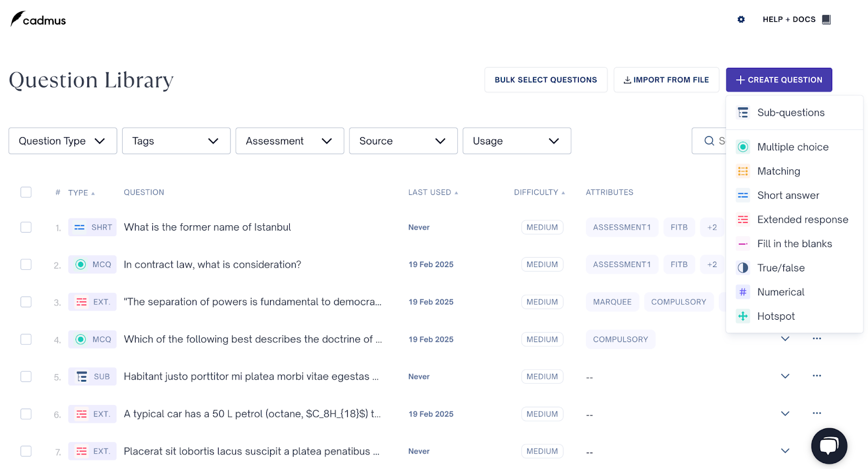Click the EXT. type badge in row 3
This screenshot has width=868, height=469.
pyautogui.click(x=92, y=302)
